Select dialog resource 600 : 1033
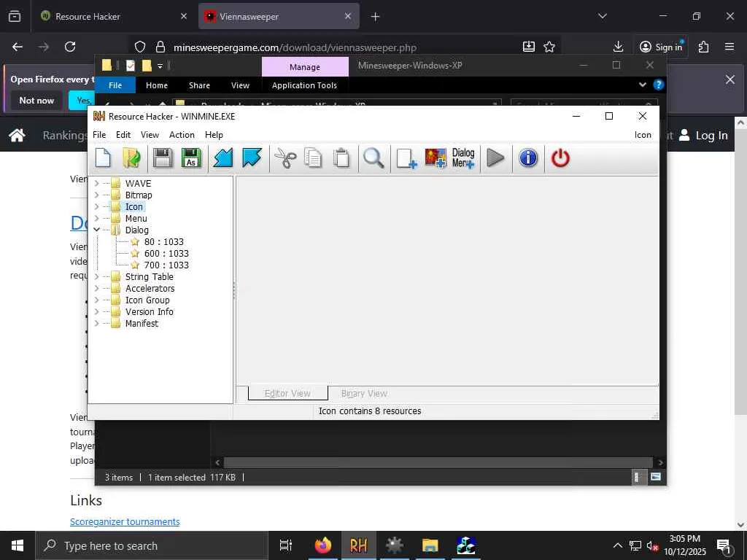The image size is (747, 560). click(x=166, y=253)
